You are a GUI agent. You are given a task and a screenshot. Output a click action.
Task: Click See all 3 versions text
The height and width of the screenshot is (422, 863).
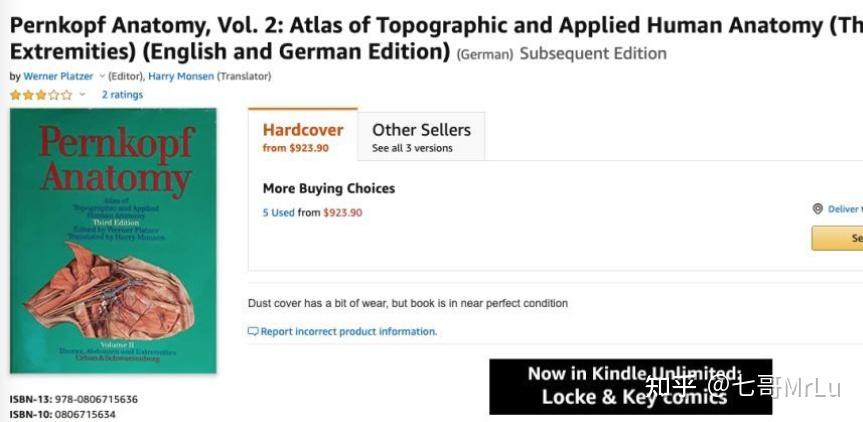pos(412,148)
